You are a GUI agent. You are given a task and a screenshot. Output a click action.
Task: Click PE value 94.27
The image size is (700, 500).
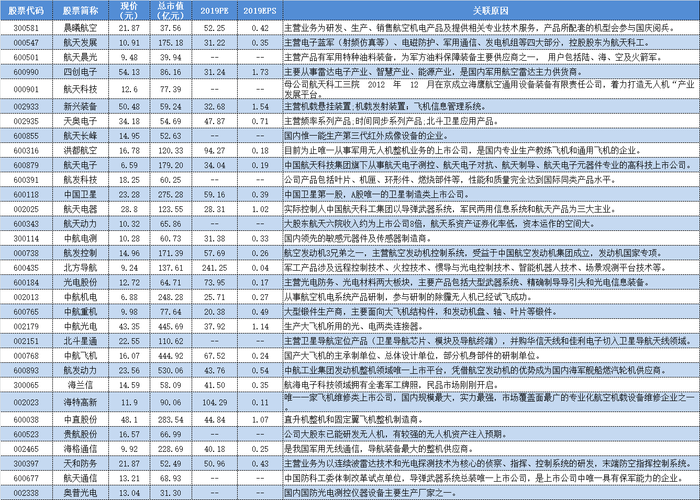tap(214, 150)
